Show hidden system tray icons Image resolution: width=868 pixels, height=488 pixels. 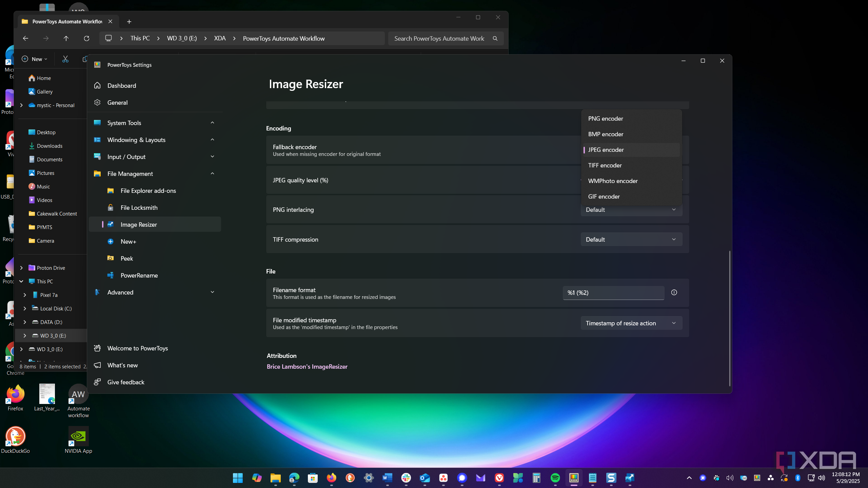click(689, 478)
